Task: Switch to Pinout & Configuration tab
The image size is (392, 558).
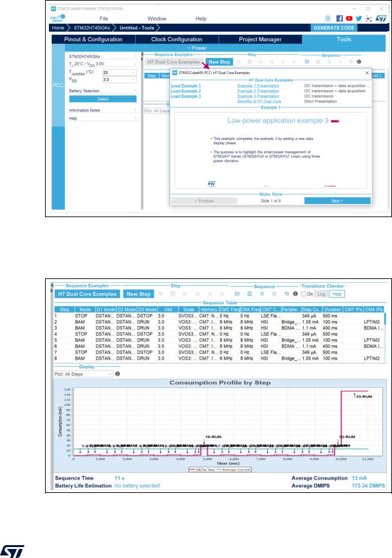Action: coord(93,39)
